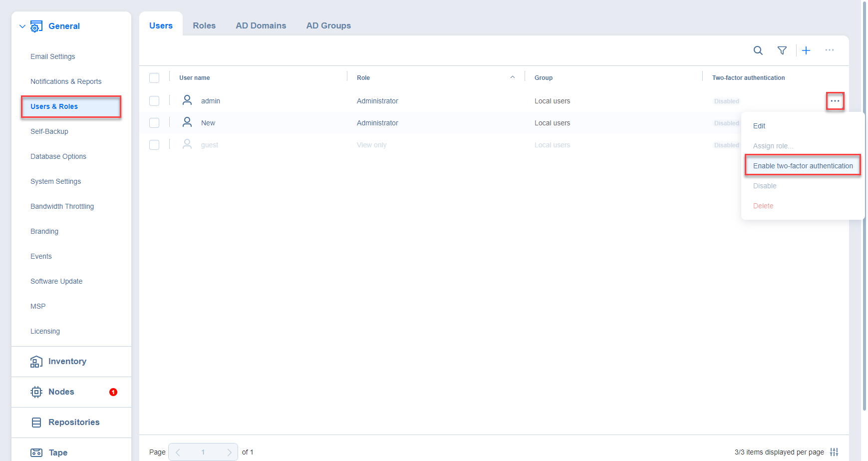Sort by Role column arrow

click(512, 77)
